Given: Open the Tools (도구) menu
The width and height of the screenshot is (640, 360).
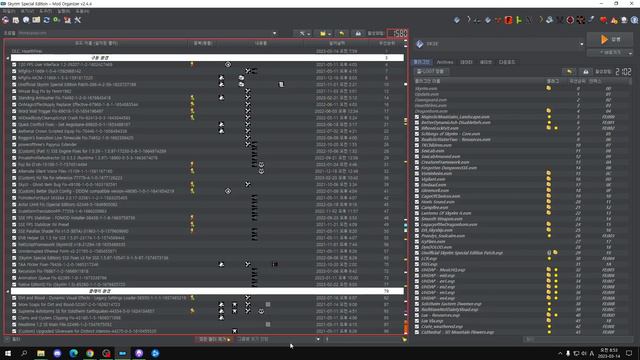Looking at the screenshot, I should (45, 11).
